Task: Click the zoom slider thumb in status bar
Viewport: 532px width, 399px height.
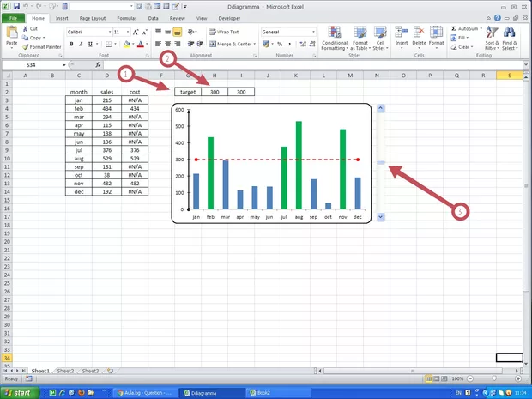Action: [494, 378]
